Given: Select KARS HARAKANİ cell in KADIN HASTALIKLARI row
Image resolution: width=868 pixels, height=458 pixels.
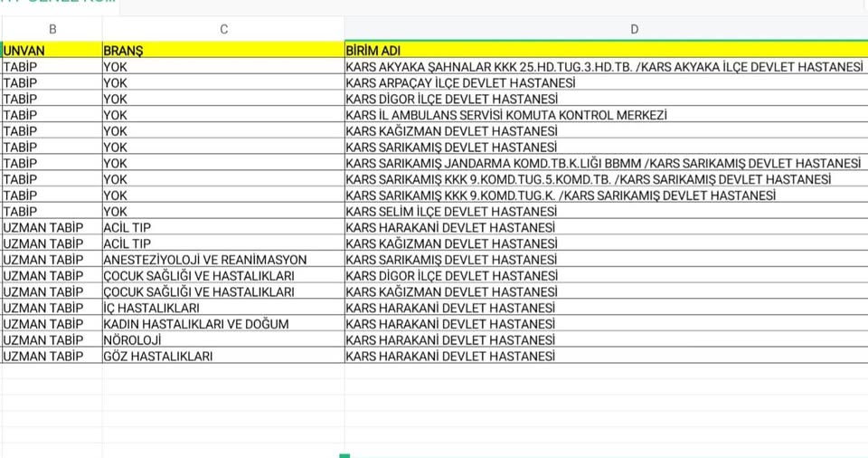Looking at the screenshot, I should pyautogui.click(x=606, y=324).
